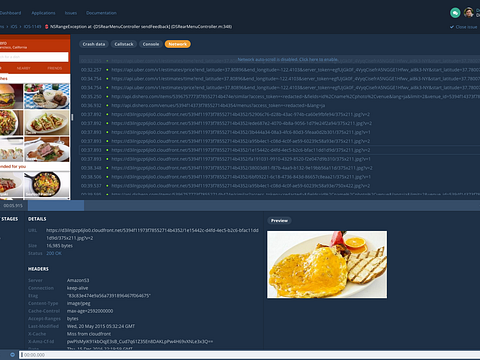Select the 00:32.257 uber price request row

(x=280, y=70)
